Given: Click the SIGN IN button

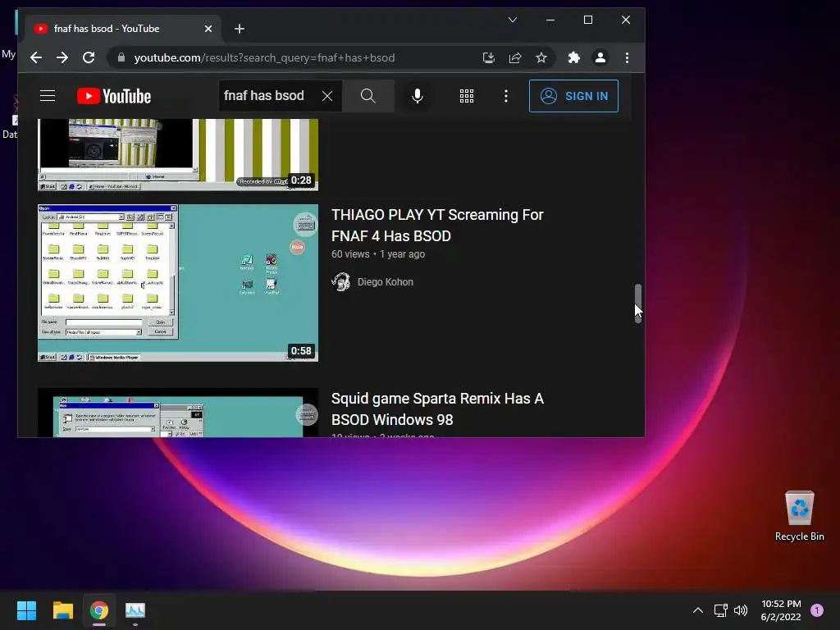Looking at the screenshot, I should tap(573, 96).
